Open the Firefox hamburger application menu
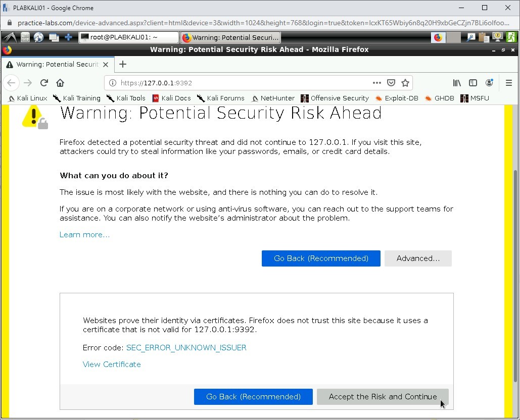This screenshot has width=520, height=420. 509,83
